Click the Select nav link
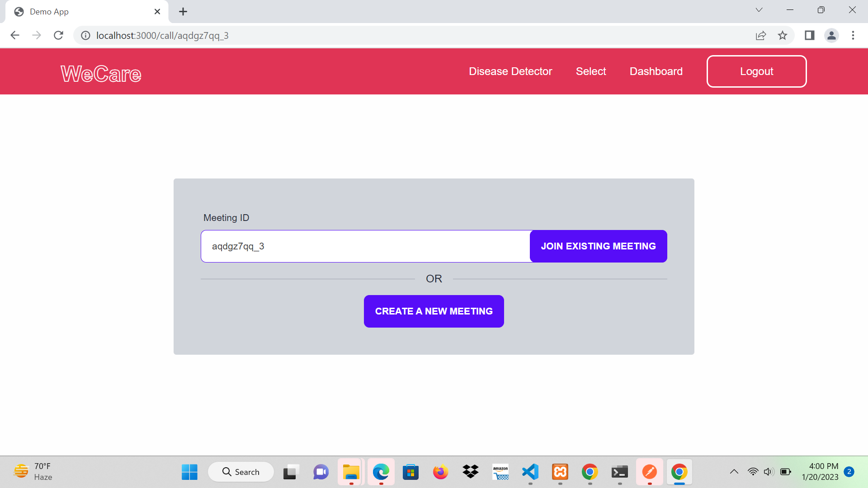868x488 pixels. click(x=590, y=71)
